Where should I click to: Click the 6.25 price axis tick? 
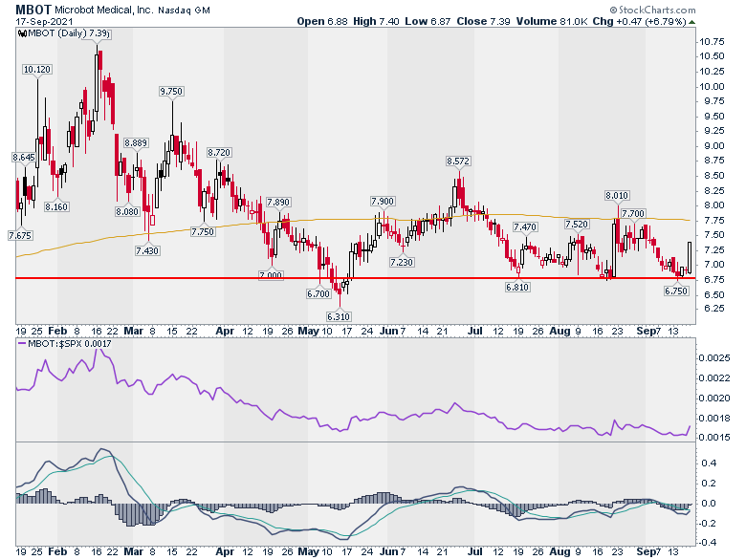tap(714, 308)
